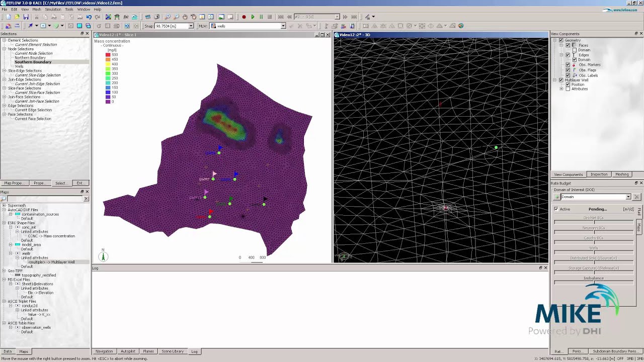Image resolution: width=644 pixels, height=362 pixels.
Task: Collapse the ASCII Triplet Files node
Action: tap(4, 301)
